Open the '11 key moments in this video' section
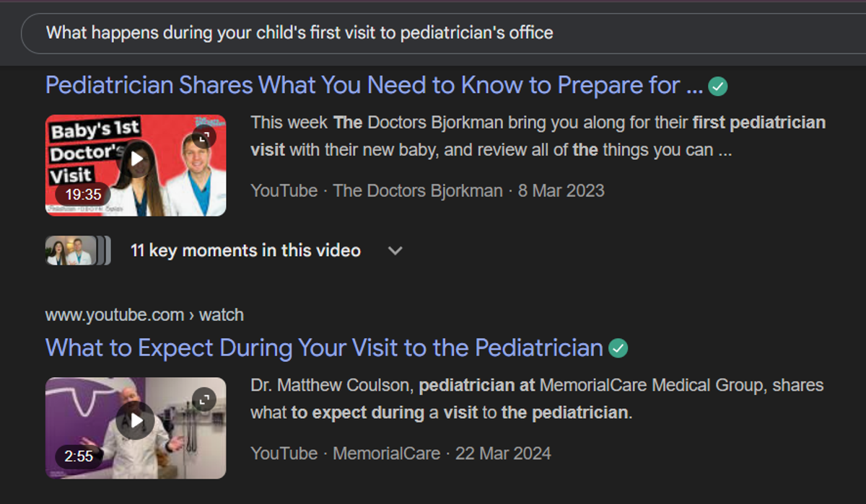Image resolution: width=866 pixels, height=504 pixels. (245, 251)
